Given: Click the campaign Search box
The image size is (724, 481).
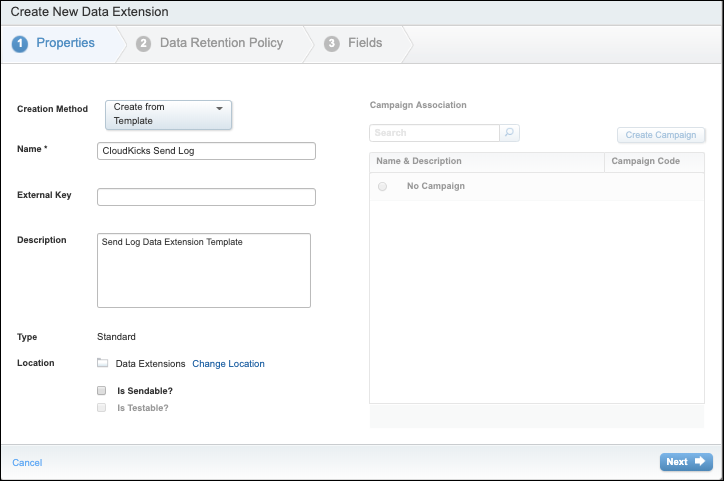Looking at the screenshot, I should click(x=434, y=132).
